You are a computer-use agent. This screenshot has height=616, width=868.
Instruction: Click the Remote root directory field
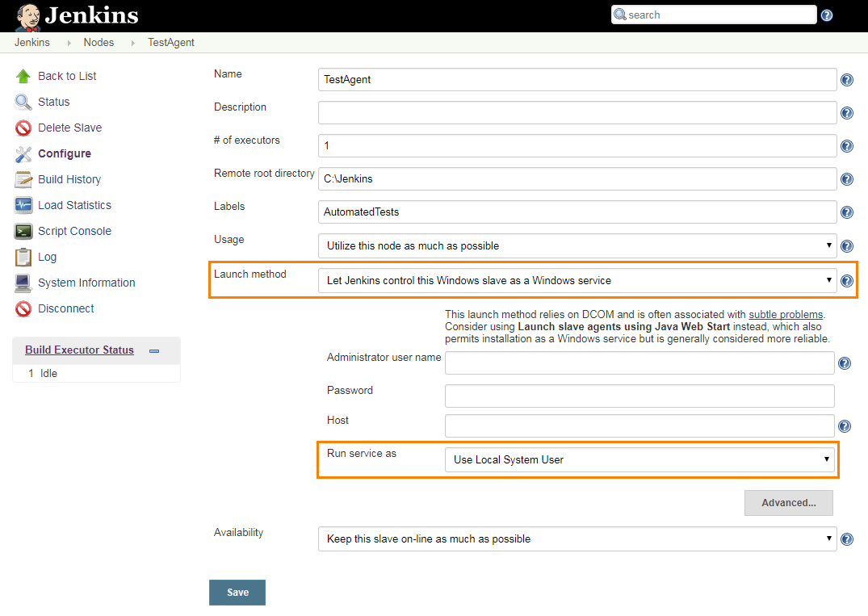(x=577, y=179)
